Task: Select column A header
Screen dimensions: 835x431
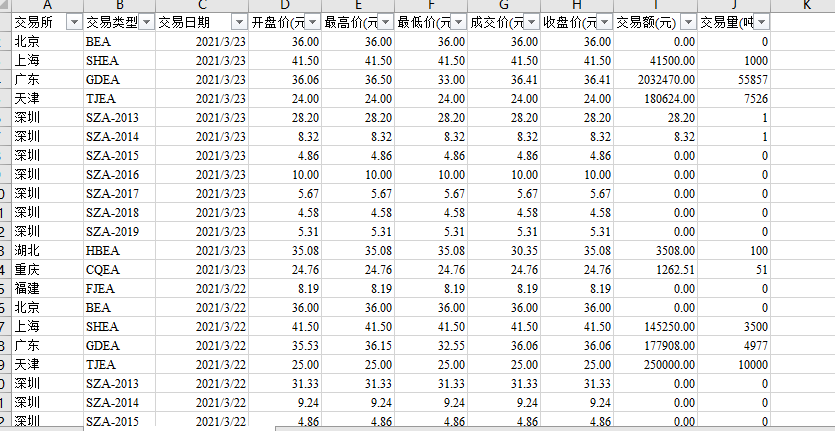Action: (x=47, y=6)
